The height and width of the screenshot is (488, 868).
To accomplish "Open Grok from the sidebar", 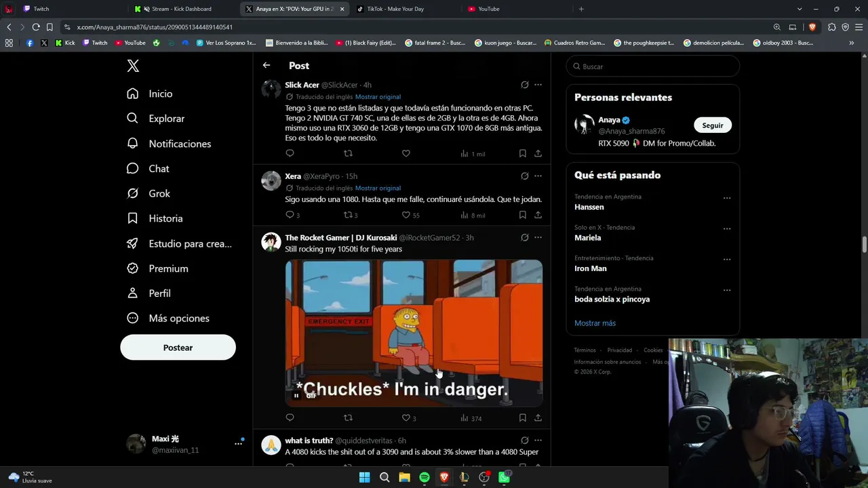I will tap(149, 193).
